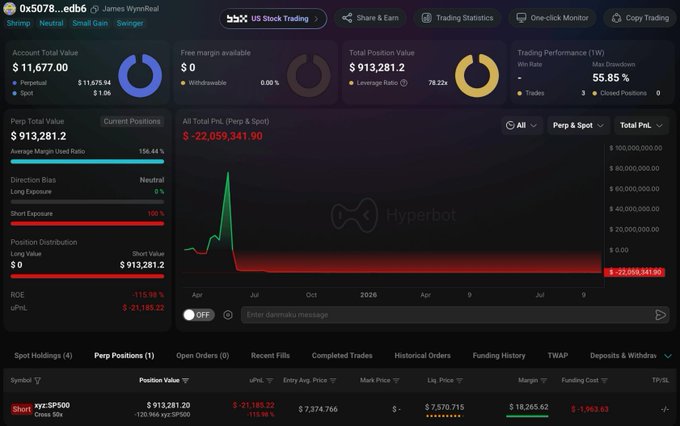Click the One-click Monitor button
Screen dimensions: 680x426
552,18
